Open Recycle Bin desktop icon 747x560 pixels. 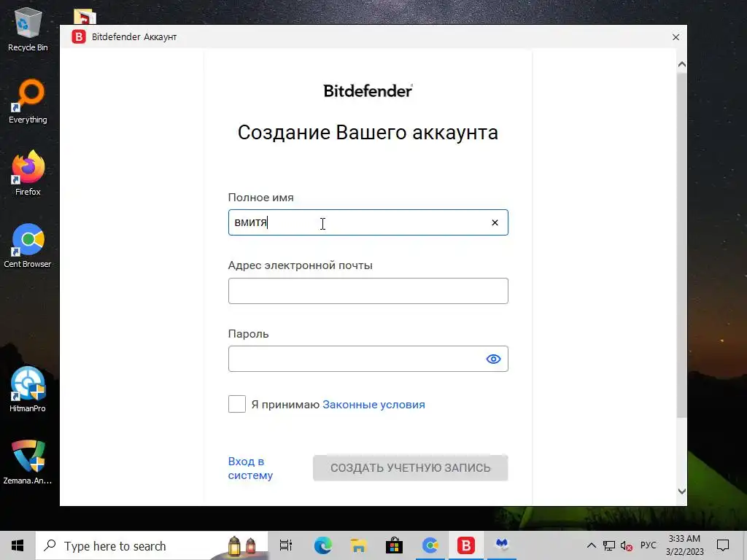point(28,29)
